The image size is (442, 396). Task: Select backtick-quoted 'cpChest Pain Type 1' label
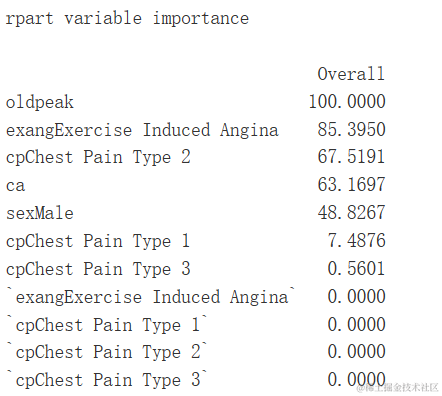coord(108,325)
